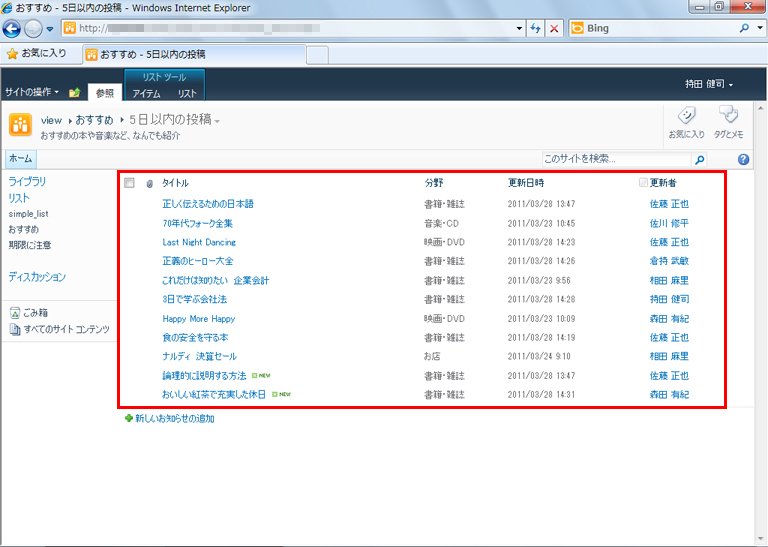Image resolution: width=768 pixels, height=547 pixels.
Task: Open item 食の安全を守る本
Action: [x=195, y=337]
